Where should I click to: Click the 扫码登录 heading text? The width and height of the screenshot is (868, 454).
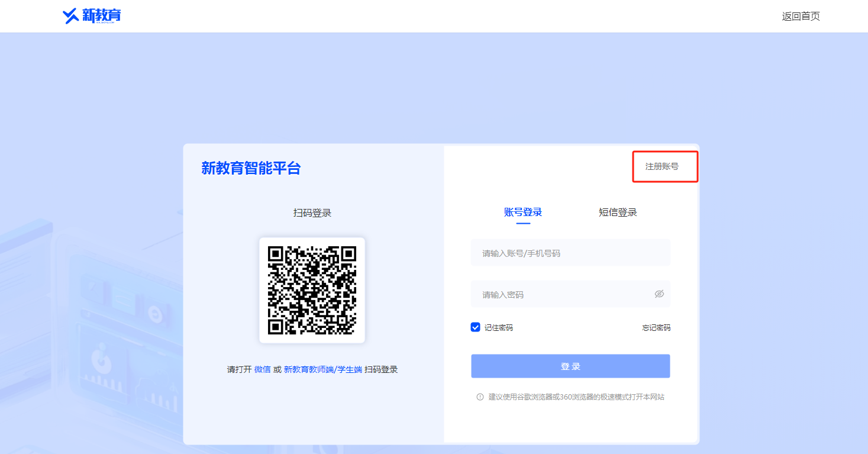(312, 212)
